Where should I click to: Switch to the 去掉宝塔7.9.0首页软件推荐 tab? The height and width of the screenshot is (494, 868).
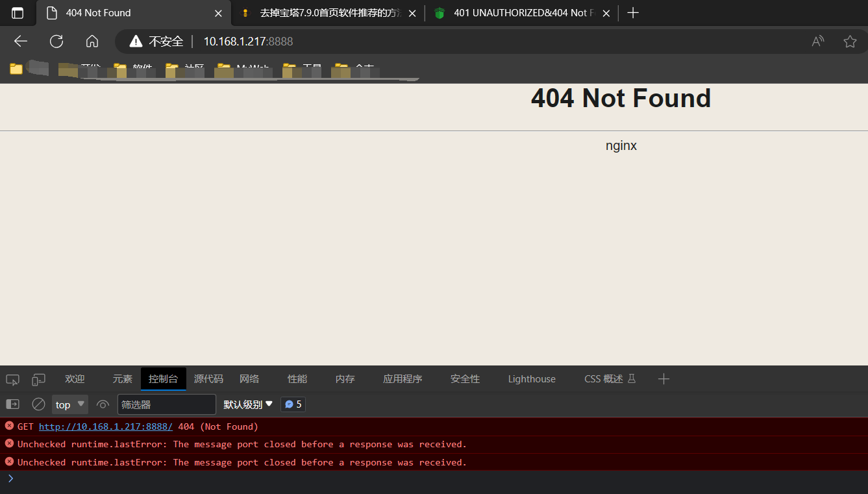coord(329,13)
